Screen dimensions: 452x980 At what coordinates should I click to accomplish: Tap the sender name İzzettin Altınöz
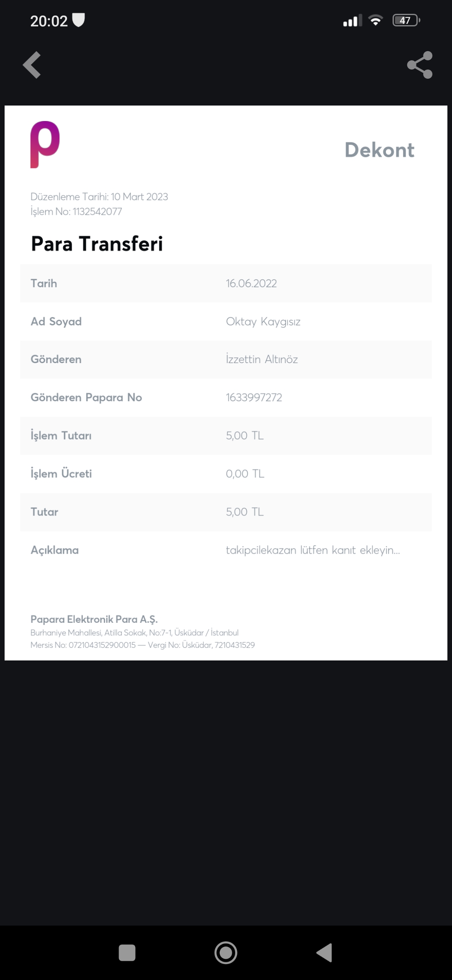(262, 359)
